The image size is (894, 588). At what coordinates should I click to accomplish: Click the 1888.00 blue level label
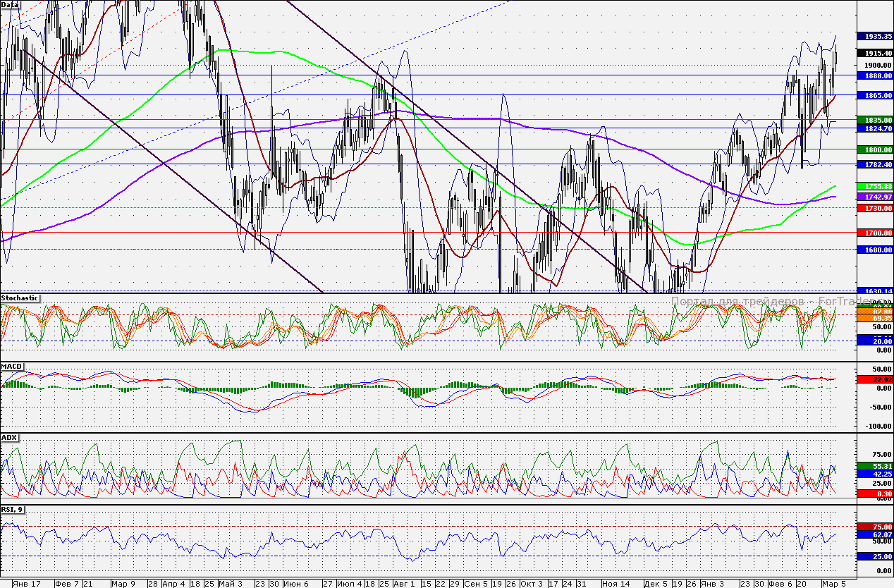874,75
